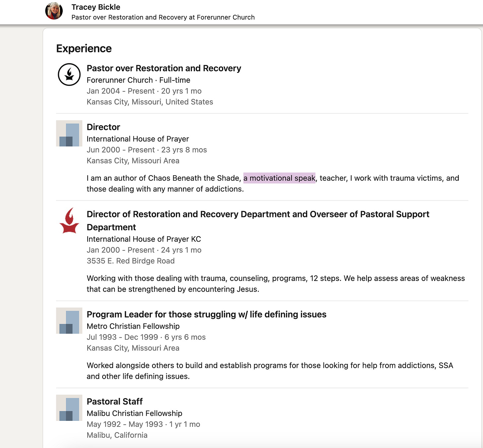Open 'Program Leader for those struggling' title
Viewport: 483px width, 448px height.
pyautogui.click(x=207, y=314)
